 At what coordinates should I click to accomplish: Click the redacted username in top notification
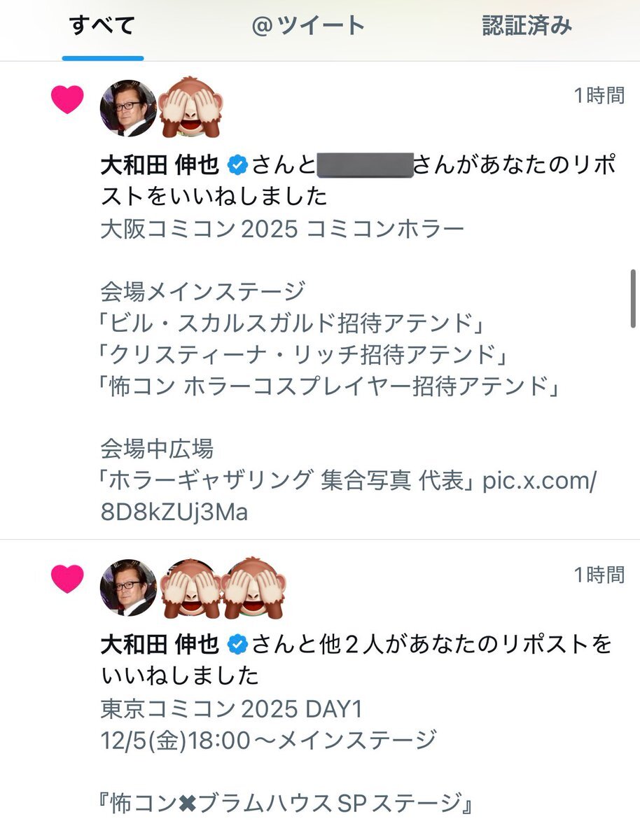click(364, 166)
